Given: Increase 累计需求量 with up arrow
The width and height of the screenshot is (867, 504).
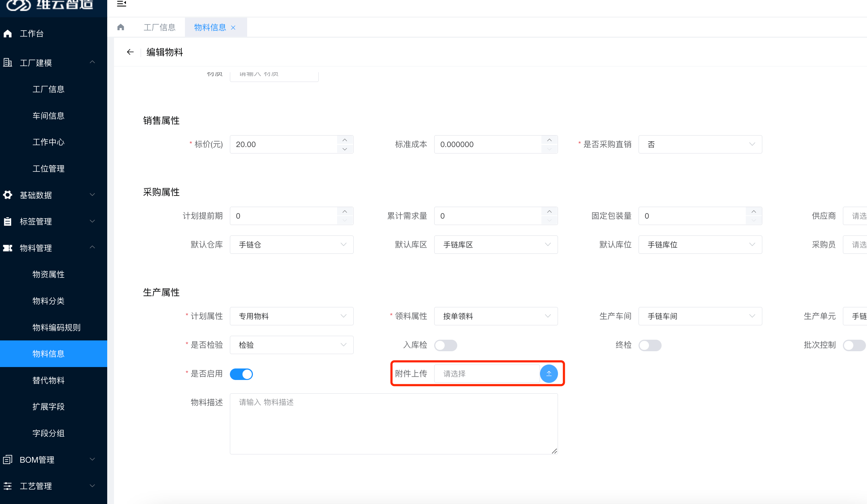Looking at the screenshot, I should [549, 211].
